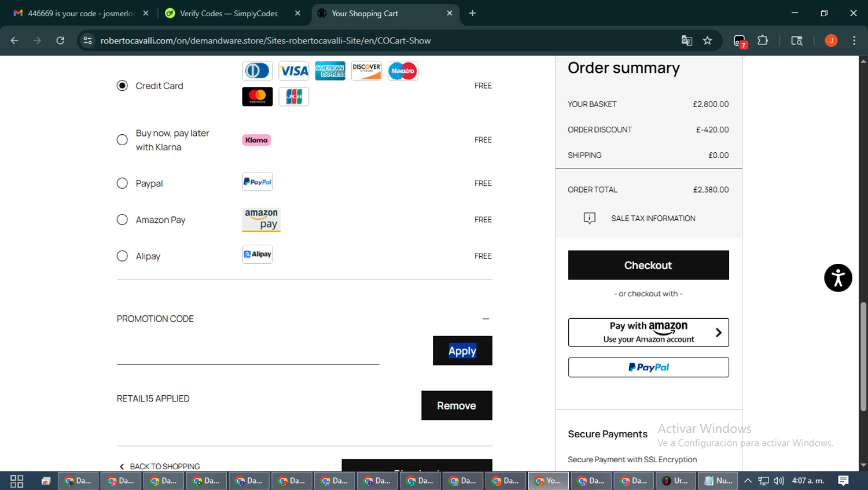Click the sale tax info speech icon
868x490 pixels.
[x=589, y=218]
